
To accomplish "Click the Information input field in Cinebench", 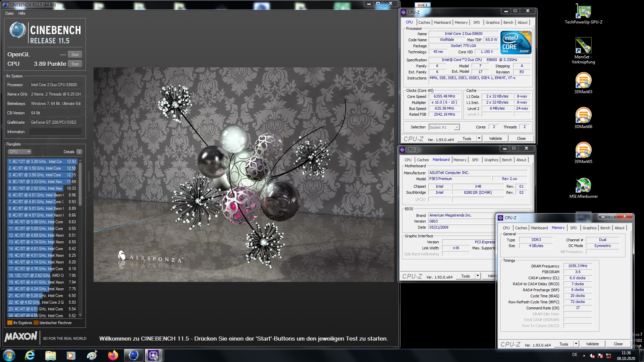I will (x=56, y=132).
